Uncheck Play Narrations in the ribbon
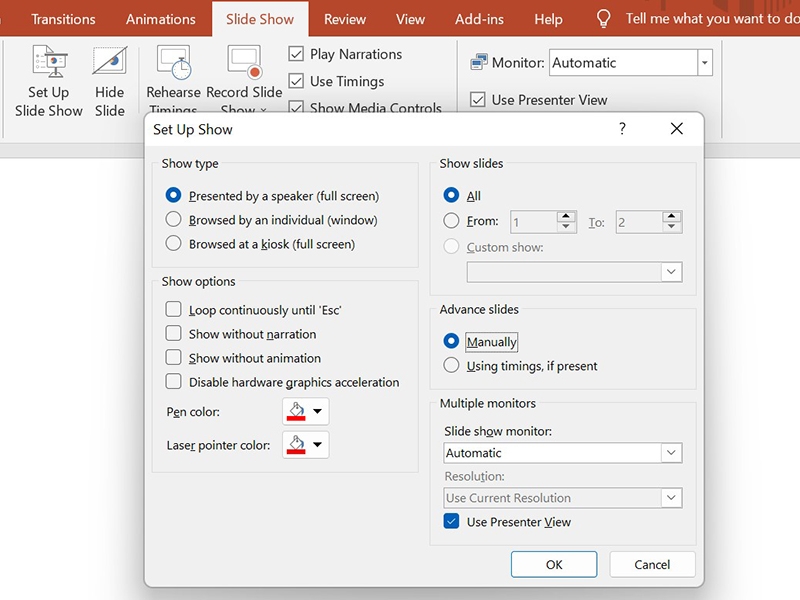This screenshot has width=800, height=600. click(x=295, y=53)
